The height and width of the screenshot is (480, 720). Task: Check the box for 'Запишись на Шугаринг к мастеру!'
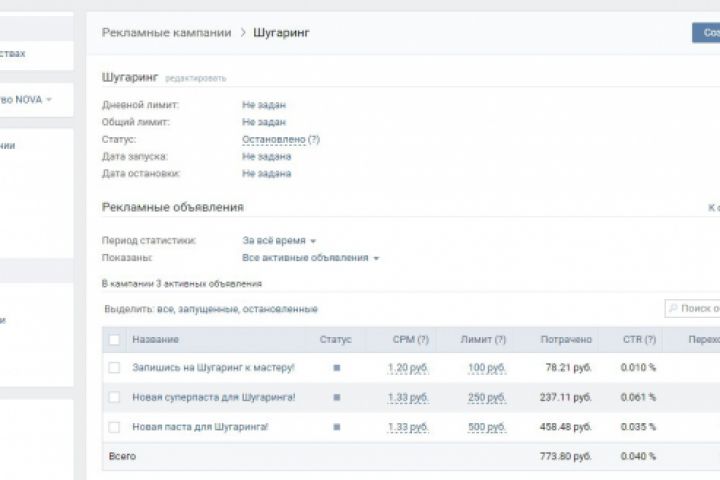114,368
